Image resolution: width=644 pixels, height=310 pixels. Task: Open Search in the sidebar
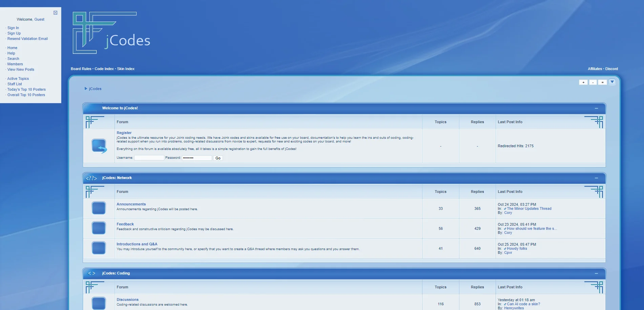[x=13, y=59]
